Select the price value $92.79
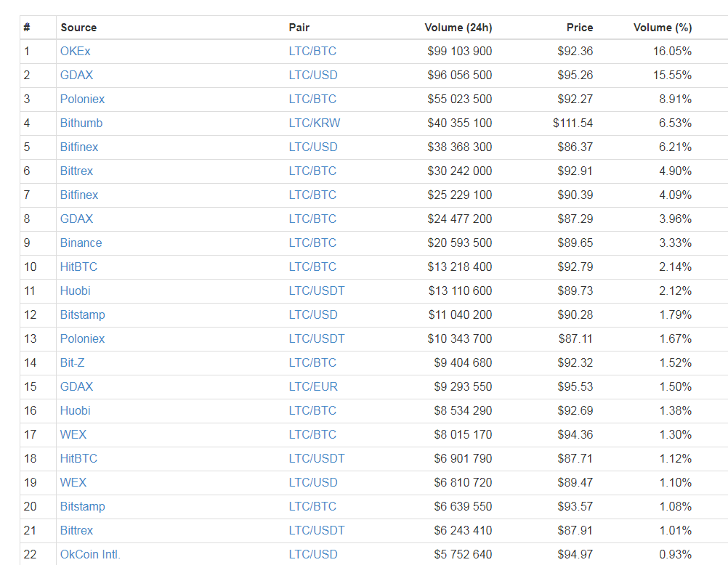 pyautogui.click(x=575, y=267)
